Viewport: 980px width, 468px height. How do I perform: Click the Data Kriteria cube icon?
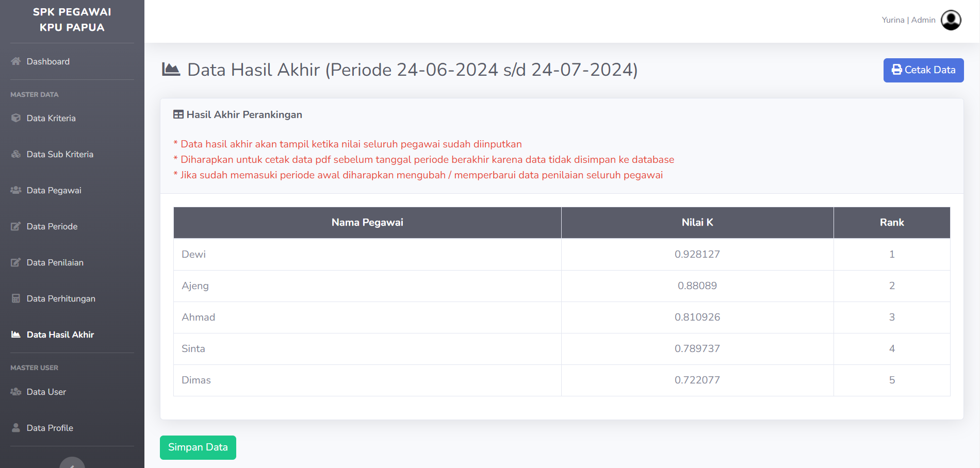[x=16, y=118]
